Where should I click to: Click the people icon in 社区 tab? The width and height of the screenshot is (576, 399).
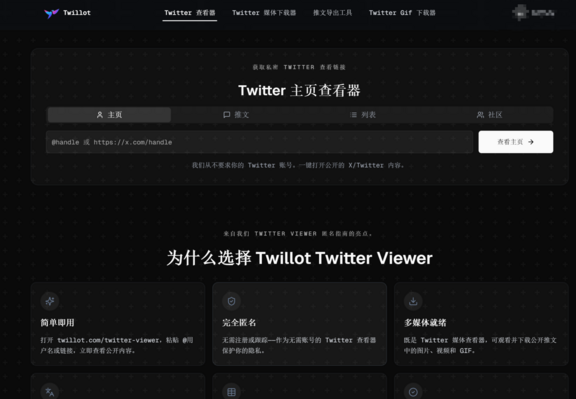point(480,115)
